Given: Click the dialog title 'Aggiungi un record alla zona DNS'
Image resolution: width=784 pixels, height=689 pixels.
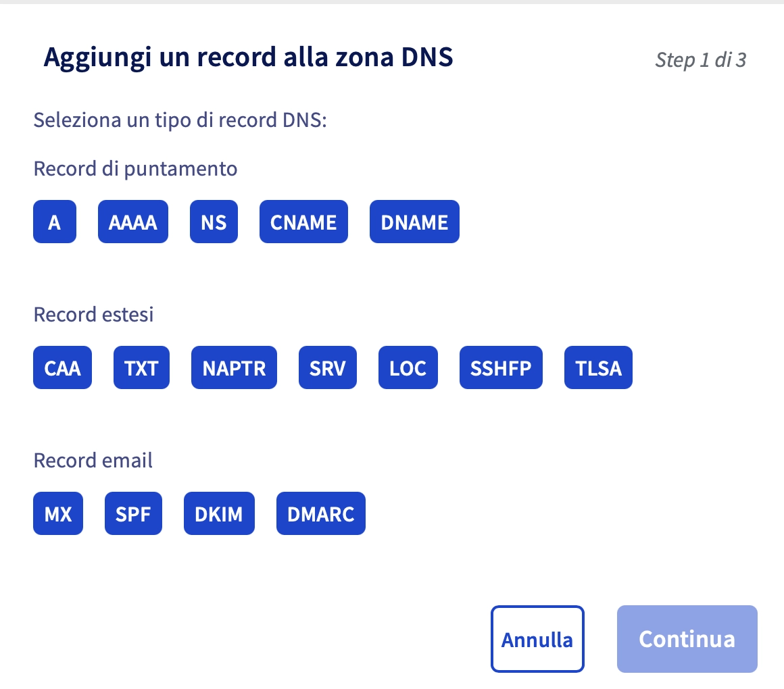Looking at the screenshot, I should point(248,58).
